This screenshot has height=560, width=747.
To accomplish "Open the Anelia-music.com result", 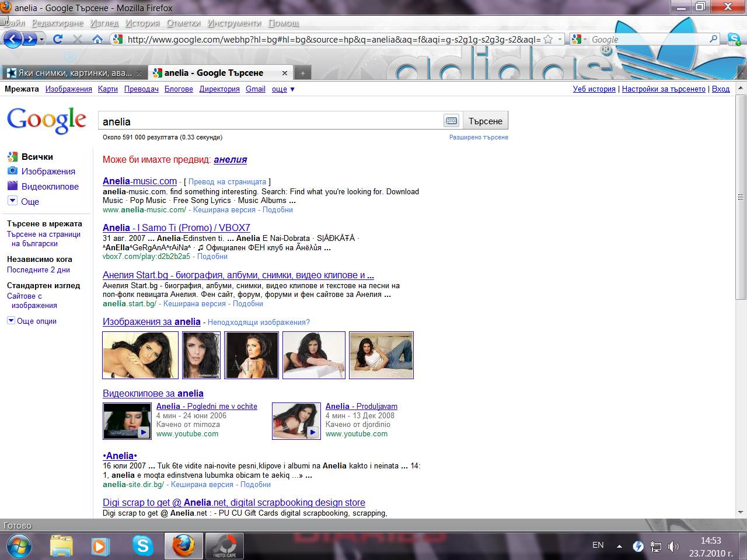I will pyautogui.click(x=139, y=181).
